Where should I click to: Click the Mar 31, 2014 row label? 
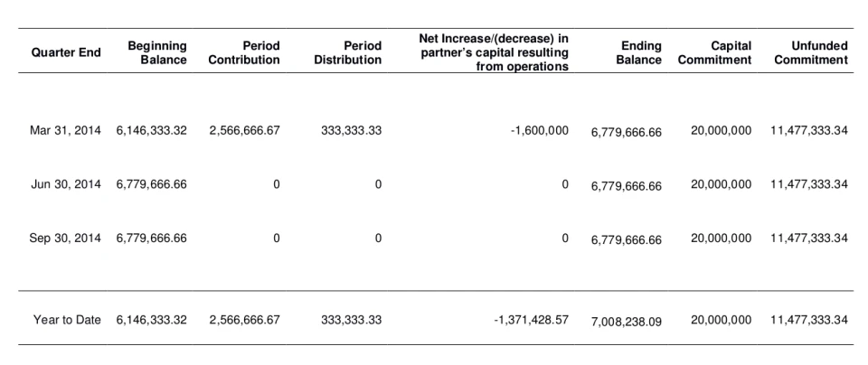coord(66,130)
